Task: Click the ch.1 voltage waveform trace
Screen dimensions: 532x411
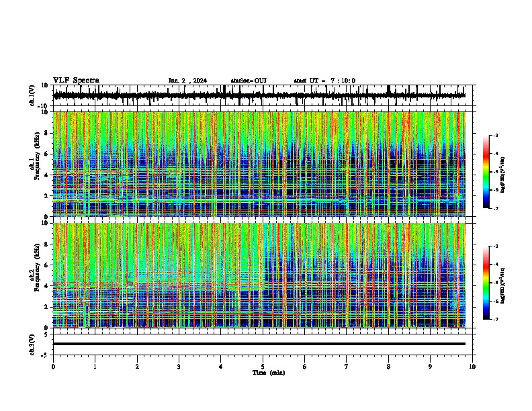Action: pyautogui.click(x=259, y=95)
